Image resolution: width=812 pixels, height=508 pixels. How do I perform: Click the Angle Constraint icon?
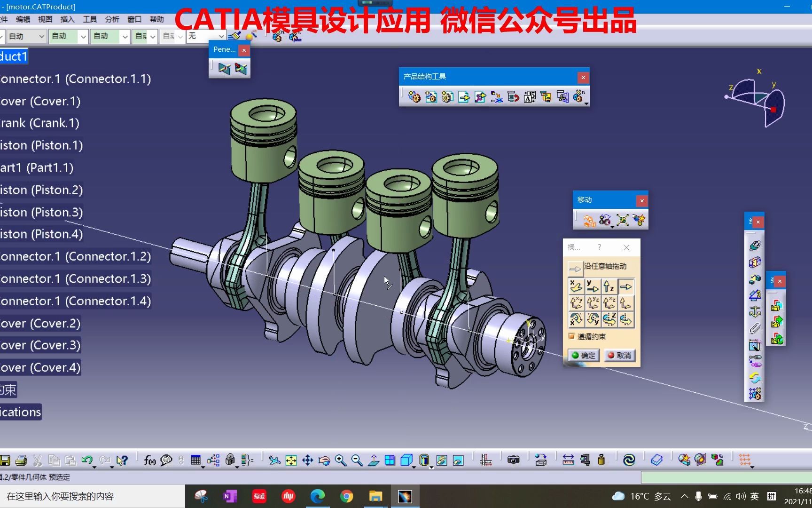coord(755,295)
